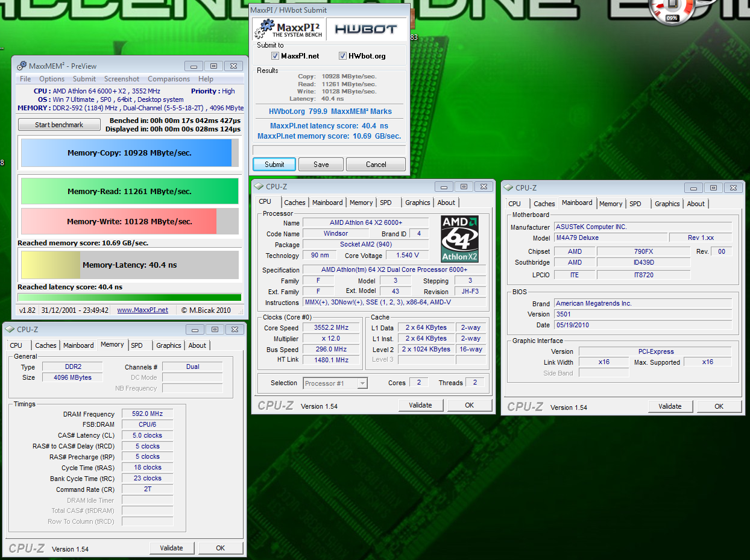
Task: Click the HT Link 1480.1 MHz value
Action: coord(331,360)
